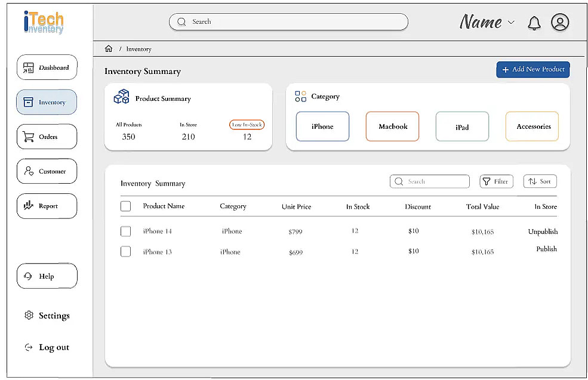
Task: Click the Report bar chart icon
Action: click(29, 205)
